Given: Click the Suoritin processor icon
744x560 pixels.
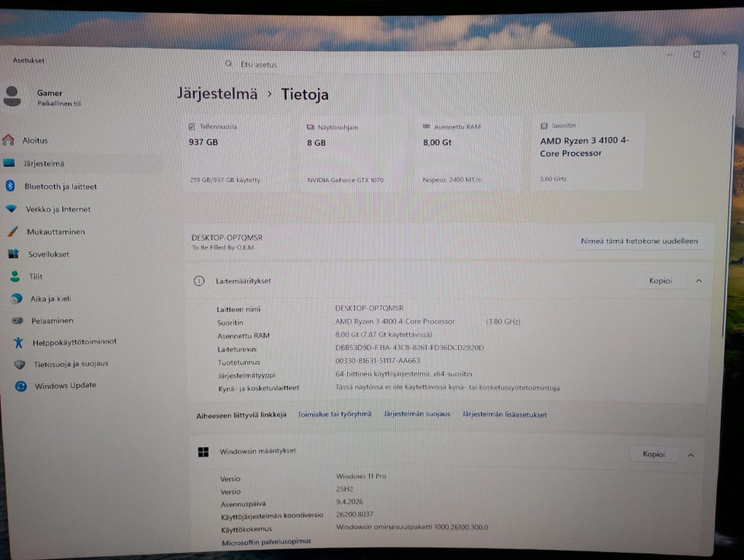Looking at the screenshot, I should pos(544,125).
